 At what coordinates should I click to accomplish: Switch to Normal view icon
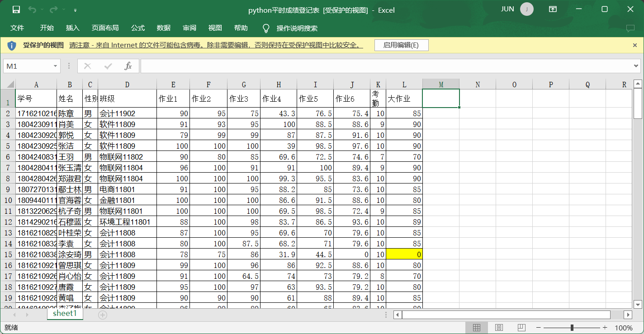pos(476,328)
